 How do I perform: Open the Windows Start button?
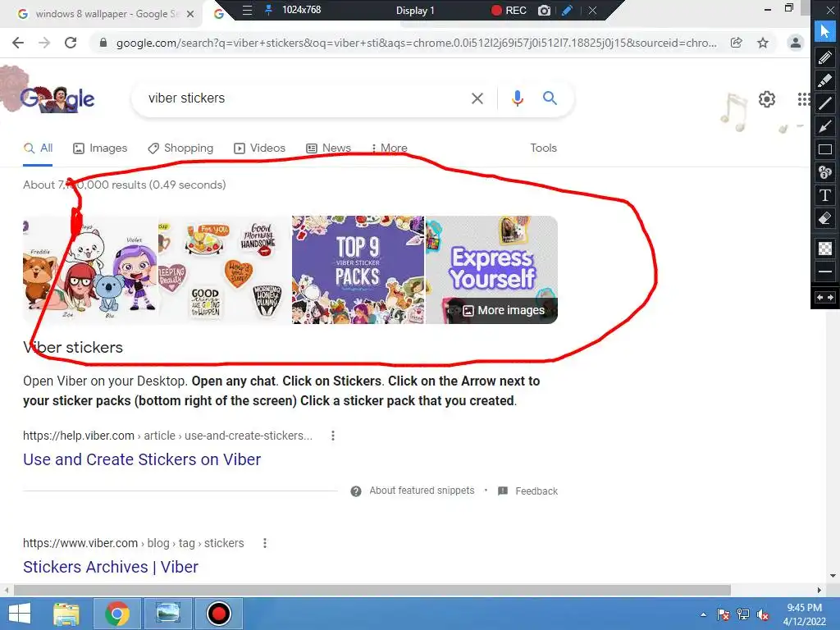tap(20, 614)
